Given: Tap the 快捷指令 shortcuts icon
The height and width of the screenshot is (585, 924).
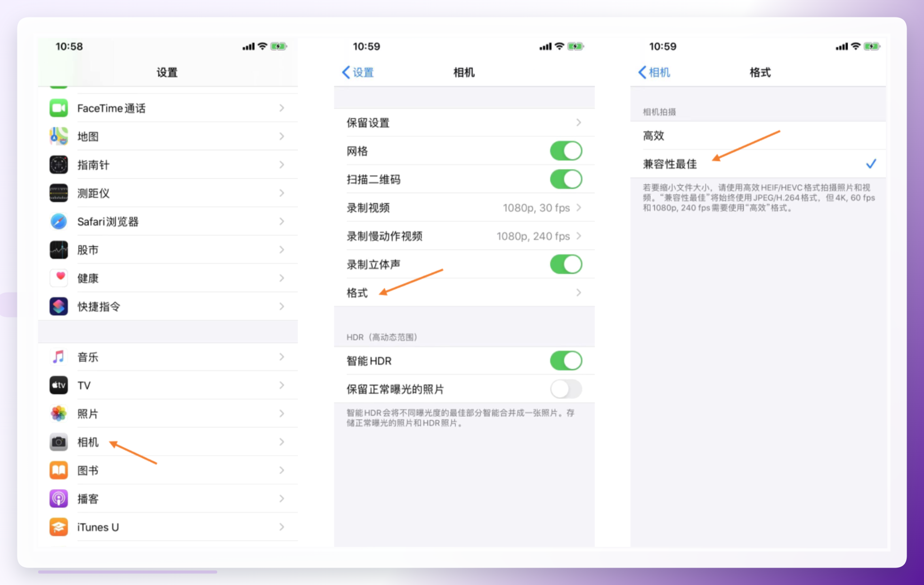Looking at the screenshot, I should click(58, 307).
